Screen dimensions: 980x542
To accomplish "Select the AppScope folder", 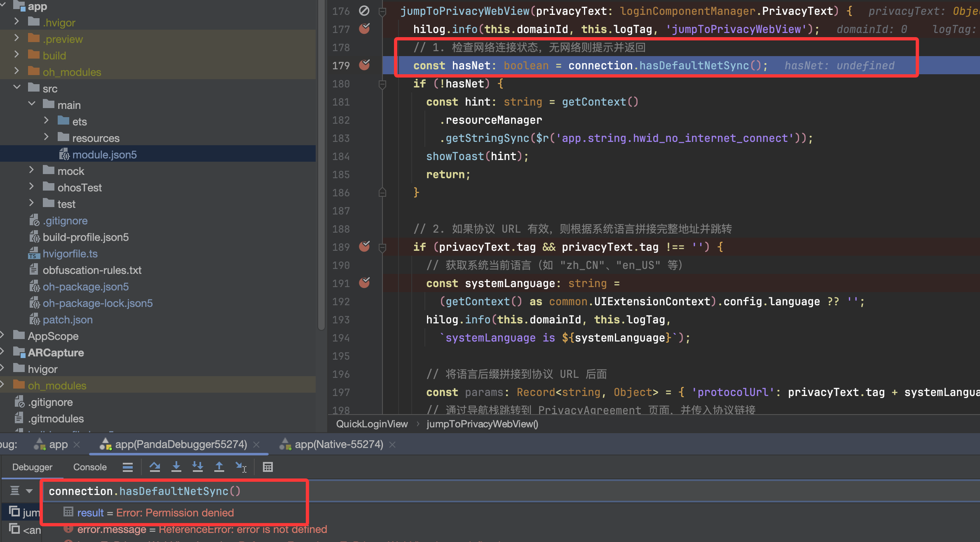I will pyautogui.click(x=53, y=336).
